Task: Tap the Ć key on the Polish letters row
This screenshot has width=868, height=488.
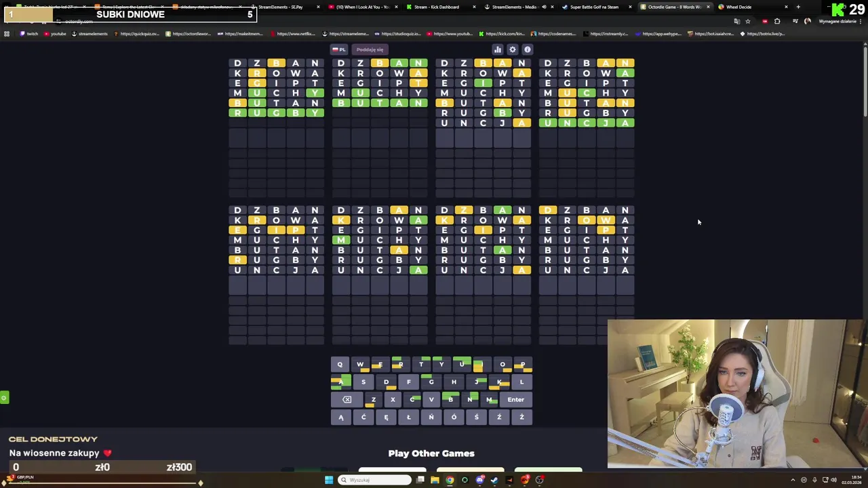Action: 363,417
